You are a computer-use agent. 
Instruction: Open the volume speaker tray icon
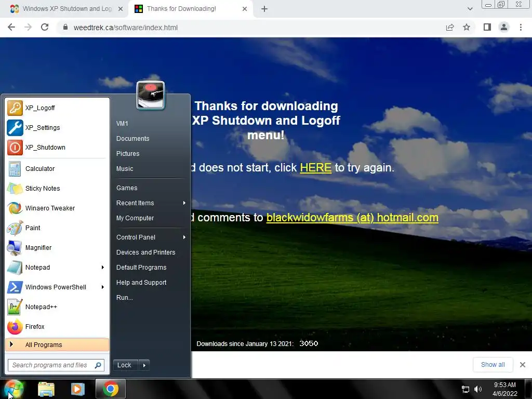point(478,389)
